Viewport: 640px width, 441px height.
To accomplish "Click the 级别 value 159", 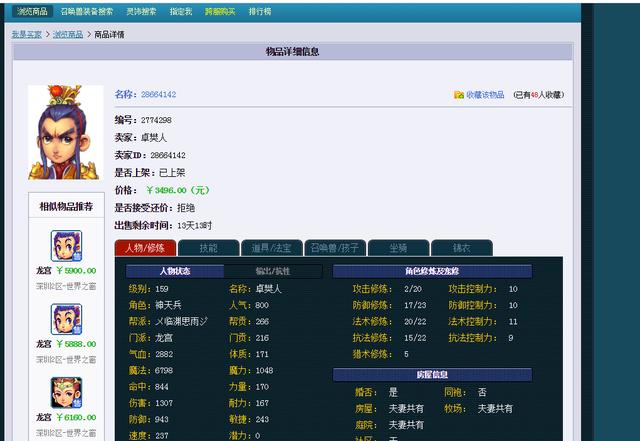I will [x=162, y=289].
